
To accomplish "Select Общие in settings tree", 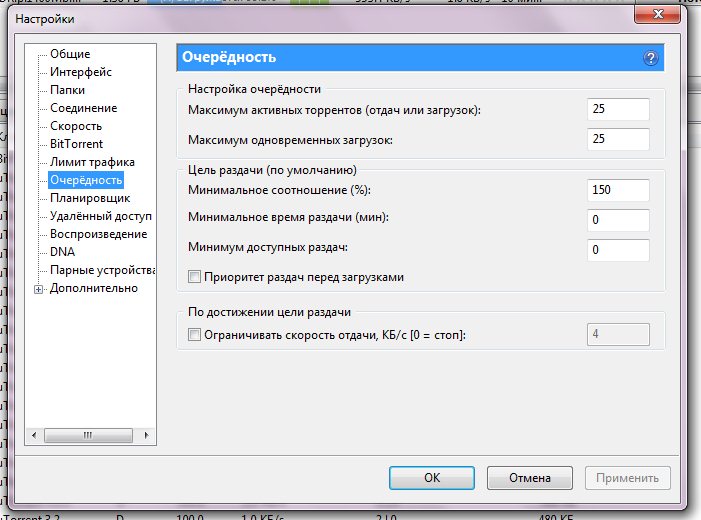I will click(70, 54).
